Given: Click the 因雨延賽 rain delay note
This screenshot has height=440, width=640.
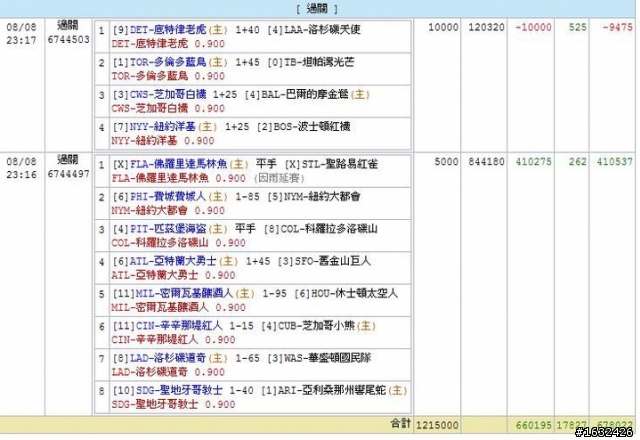Looking at the screenshot, I should coord(279,178).
